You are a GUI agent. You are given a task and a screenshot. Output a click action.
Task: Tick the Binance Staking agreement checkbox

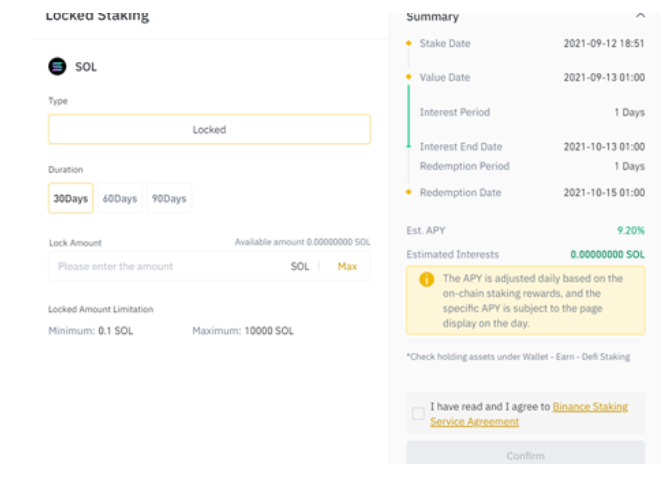tap(418, 414)
